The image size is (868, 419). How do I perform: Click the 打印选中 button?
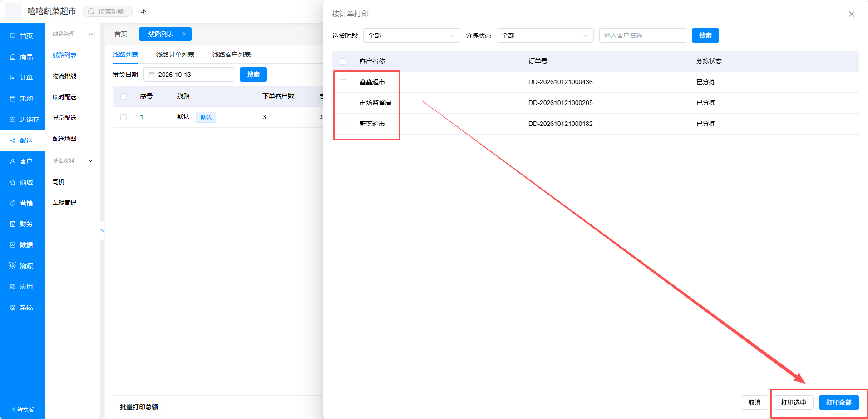tap(793, 403)
